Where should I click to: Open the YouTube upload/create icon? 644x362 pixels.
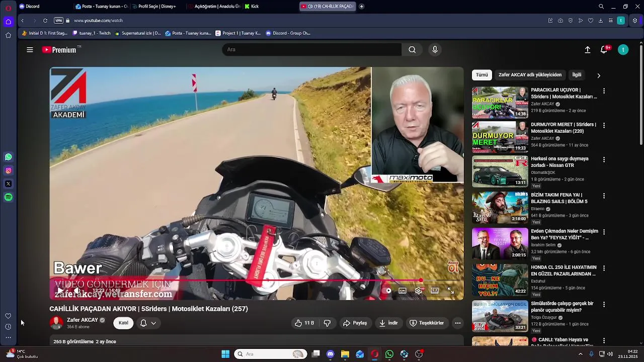click(587, 50)
